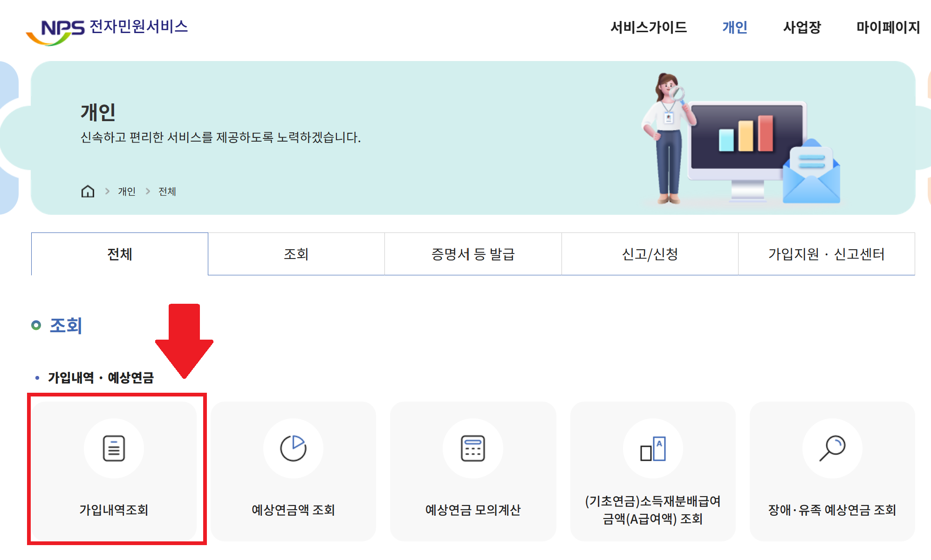Open the 가입내역조회 document icon
This screenshot has height=560, width=931.
114,448
